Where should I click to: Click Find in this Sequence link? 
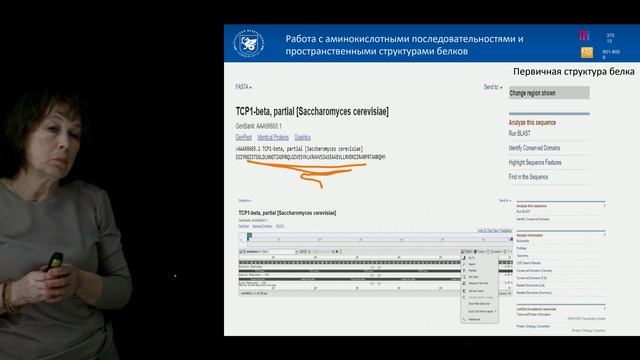(x=528, y=177)
